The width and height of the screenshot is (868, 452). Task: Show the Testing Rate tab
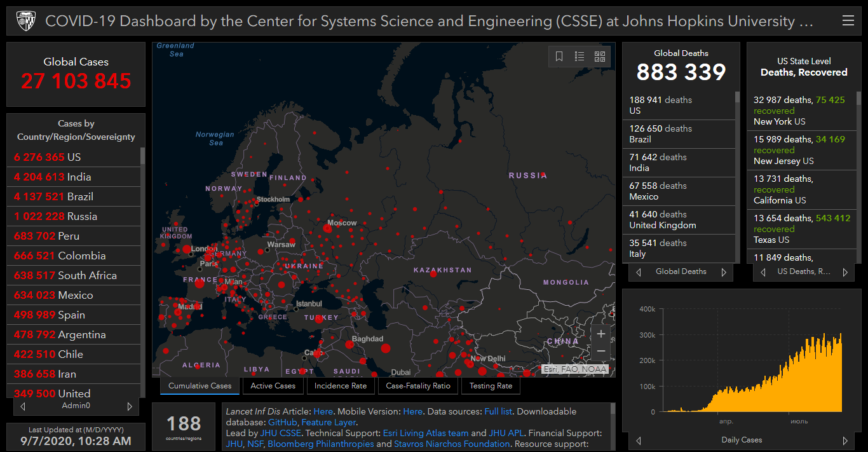[491, 386]
